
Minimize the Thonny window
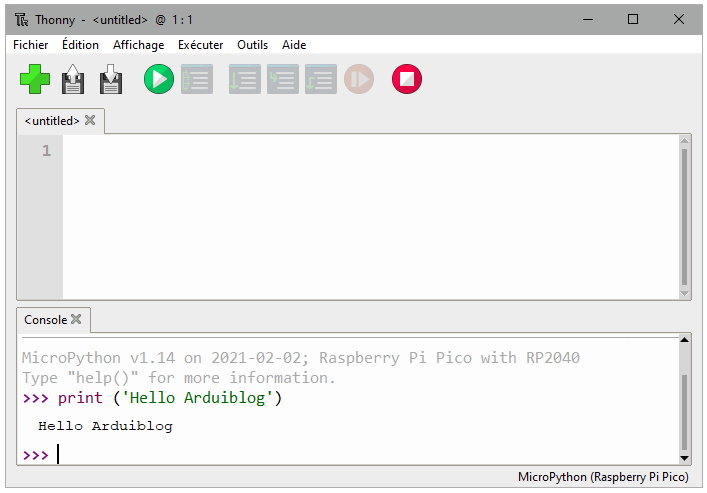588,19
